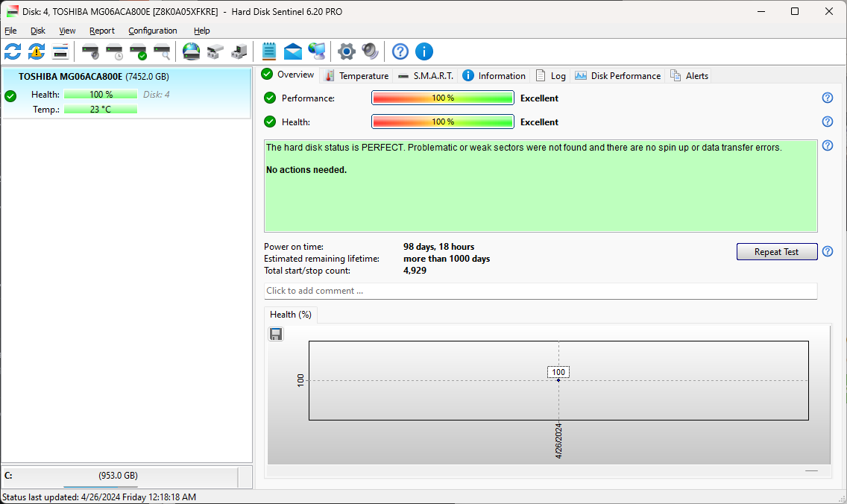Click the gray speaker sound icon

click(x=370, y=52)
